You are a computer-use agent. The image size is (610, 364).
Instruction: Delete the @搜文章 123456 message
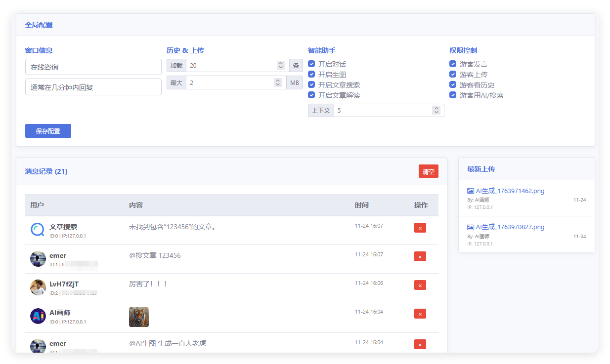(x=420, y=256)
